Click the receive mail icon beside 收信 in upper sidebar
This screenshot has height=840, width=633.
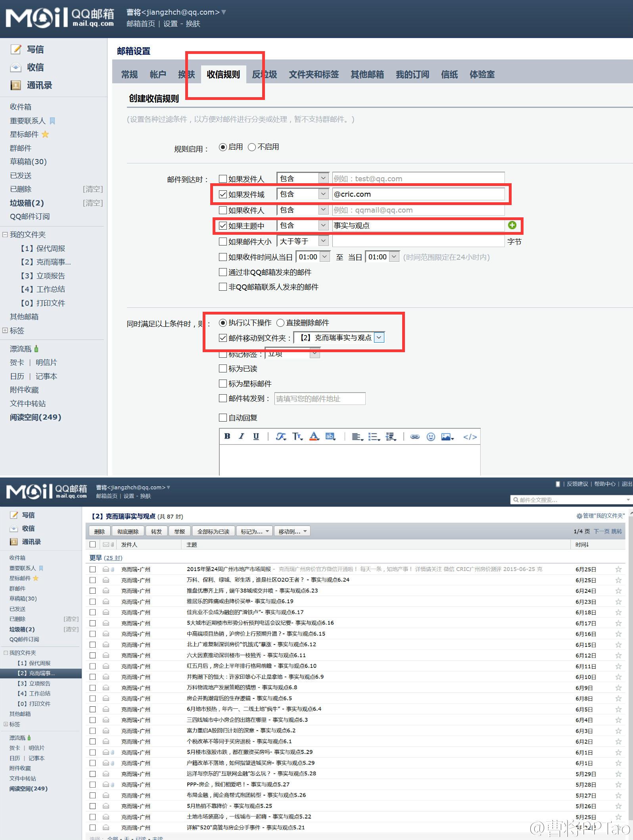pos(15,67)
